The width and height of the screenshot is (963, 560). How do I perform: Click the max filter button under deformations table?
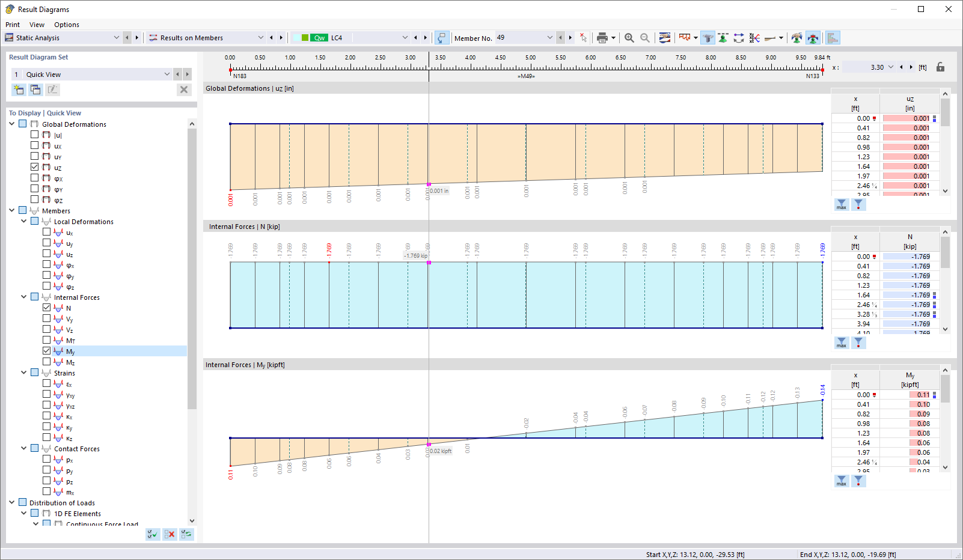841,204
